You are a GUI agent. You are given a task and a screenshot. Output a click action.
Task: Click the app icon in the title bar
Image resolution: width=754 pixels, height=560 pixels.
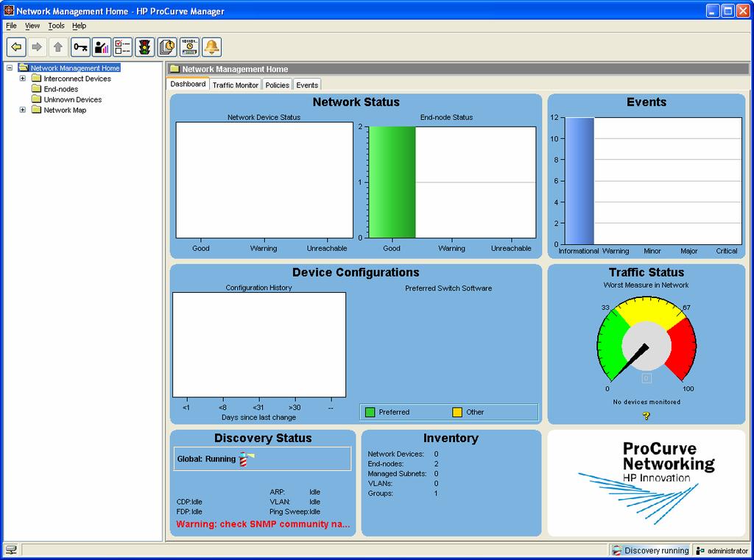click(x=9, y=10)
